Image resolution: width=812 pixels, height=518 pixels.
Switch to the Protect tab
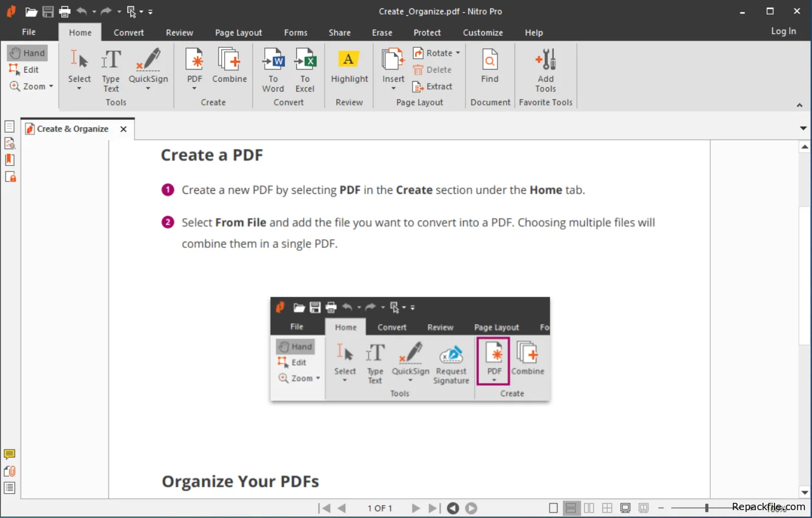(x=427, y=33)
